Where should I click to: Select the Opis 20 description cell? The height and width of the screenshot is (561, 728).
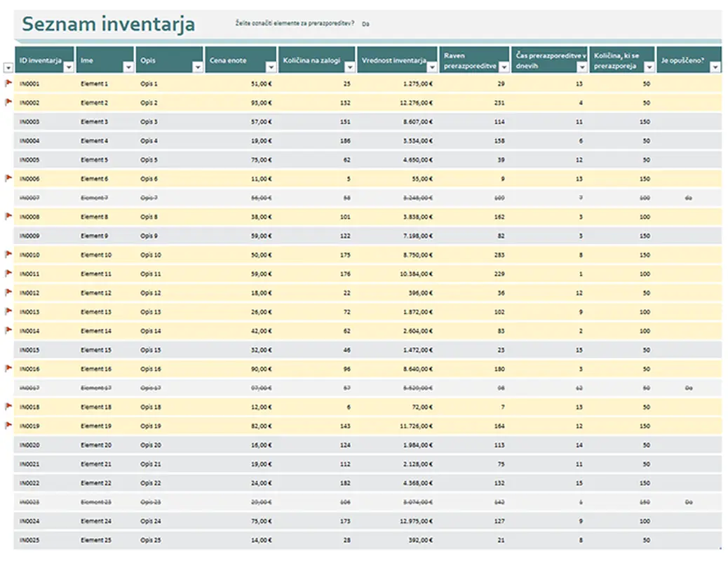pyautogui.click(x=151, y=445)
